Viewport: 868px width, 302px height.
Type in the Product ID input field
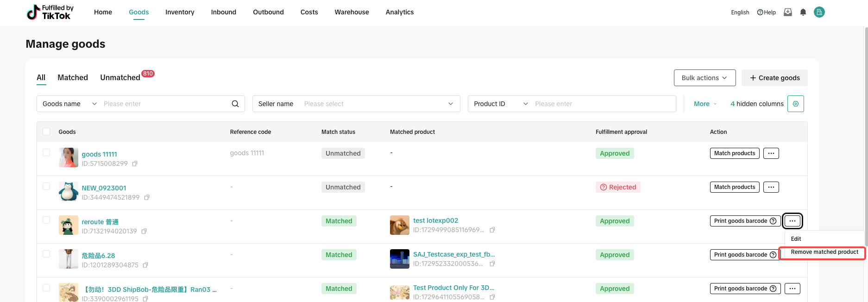click(602, 104)
